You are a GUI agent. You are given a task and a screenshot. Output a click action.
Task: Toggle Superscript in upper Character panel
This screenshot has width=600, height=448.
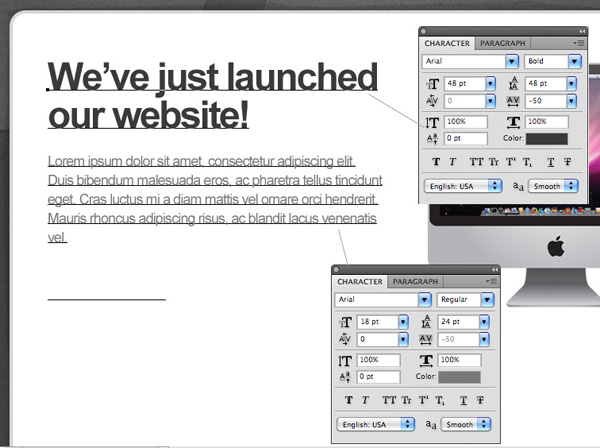point(510,162)
